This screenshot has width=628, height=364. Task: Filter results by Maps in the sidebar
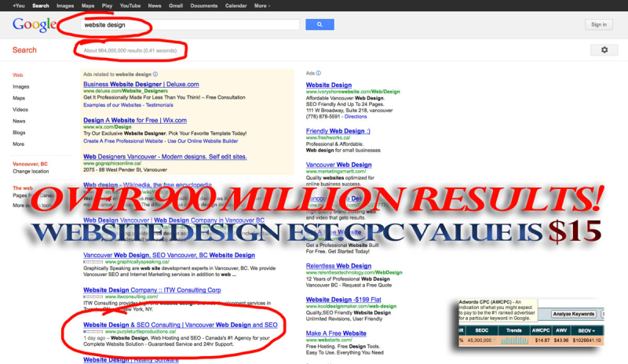point(19,98)
